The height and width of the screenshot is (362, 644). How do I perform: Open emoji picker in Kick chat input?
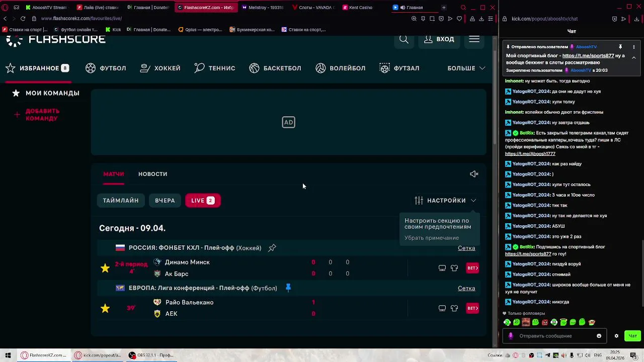(x=599, y=336)
